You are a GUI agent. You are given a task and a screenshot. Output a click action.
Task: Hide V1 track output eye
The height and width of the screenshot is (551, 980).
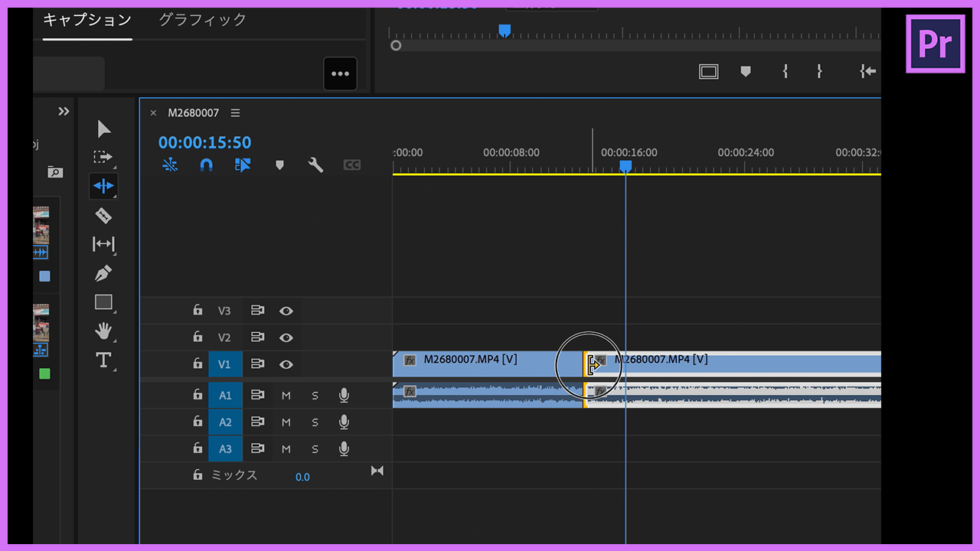click(286, 364)
